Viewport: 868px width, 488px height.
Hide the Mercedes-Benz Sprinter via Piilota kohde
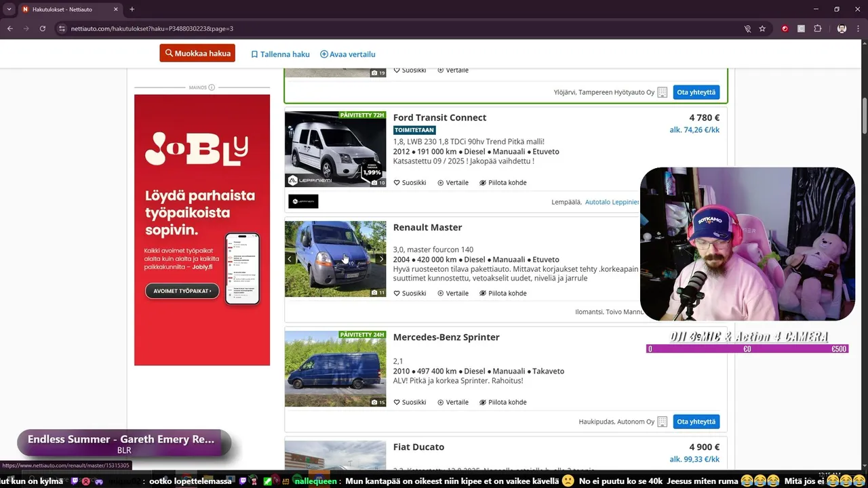click(502, 402)
